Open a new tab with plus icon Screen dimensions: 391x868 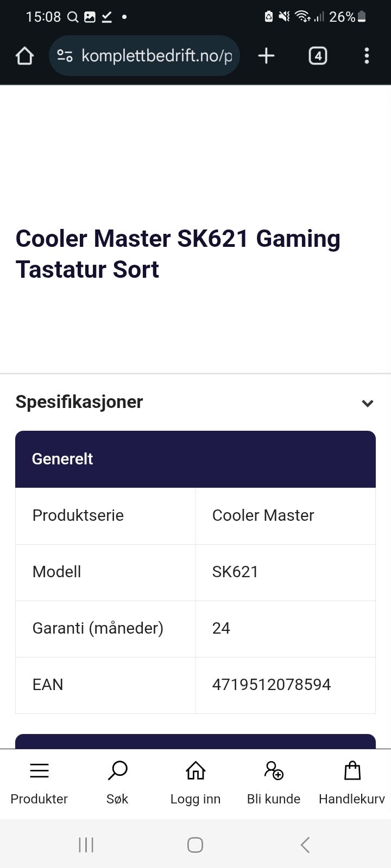point(266,56)
